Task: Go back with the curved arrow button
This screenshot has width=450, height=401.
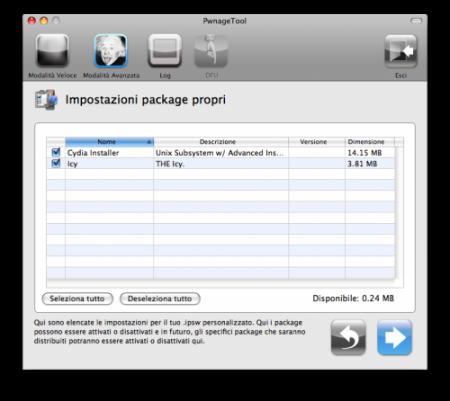Action: click(348, 337)
